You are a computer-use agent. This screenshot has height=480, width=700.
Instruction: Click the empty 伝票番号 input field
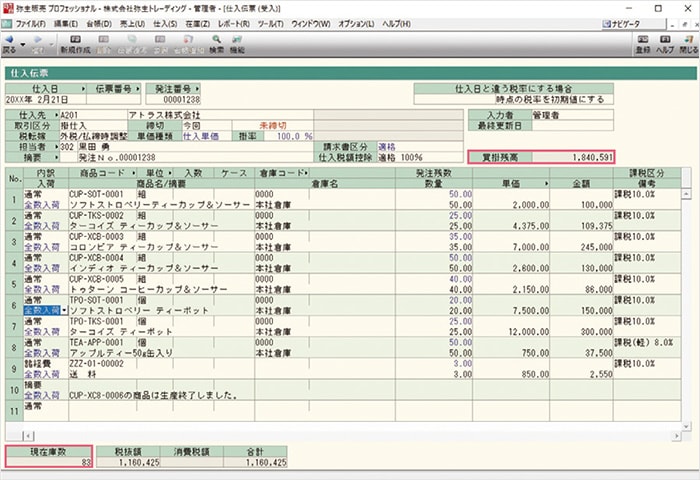pos(113,100)
